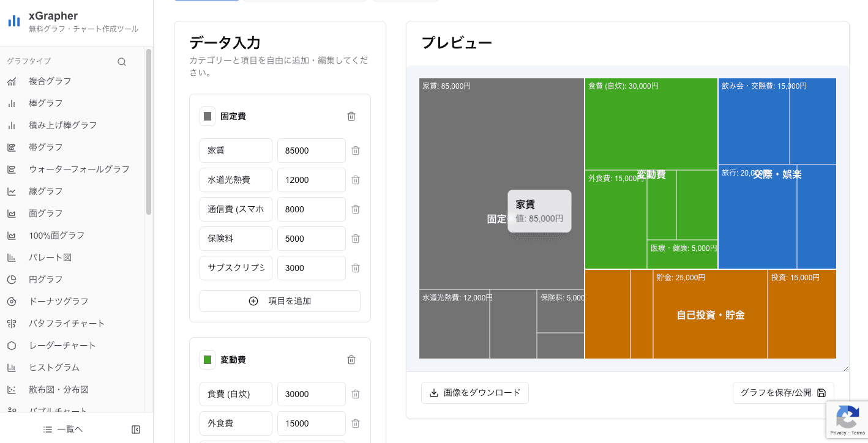Screen dimensions: 868x443
Task: Remove the 保険料 item via trash icon
Action: tap(356, 239)
